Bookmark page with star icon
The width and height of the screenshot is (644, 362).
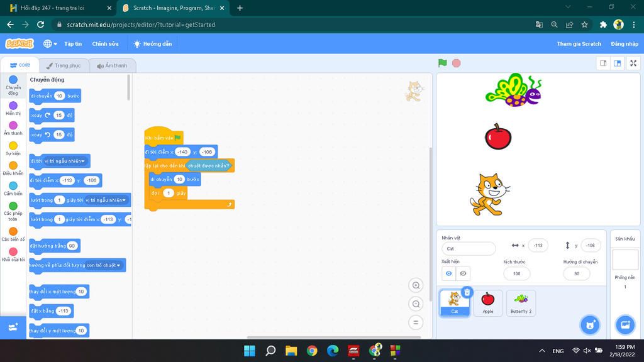tap(584, 25)
